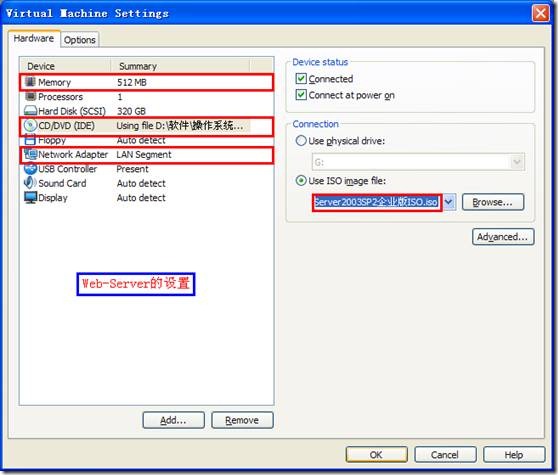Close the Virtual Machine Settings window
Image resolution: width=558 pixels, height=475 pixels.
click(x=541, y=14)
